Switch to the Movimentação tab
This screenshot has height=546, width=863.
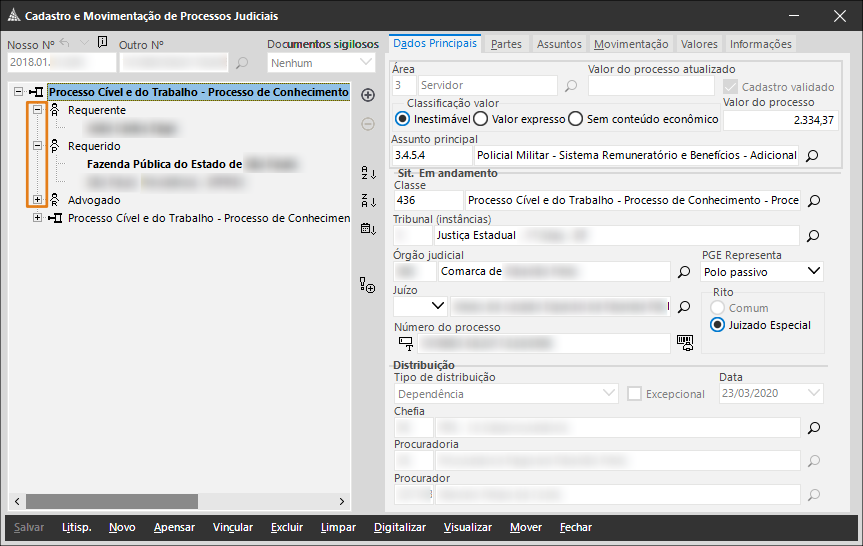point(630,44)
